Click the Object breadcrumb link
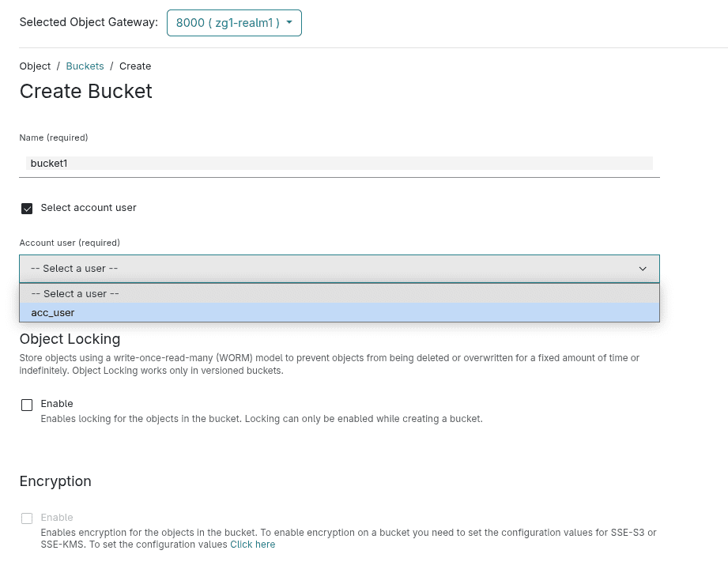 tap(35, 66)
